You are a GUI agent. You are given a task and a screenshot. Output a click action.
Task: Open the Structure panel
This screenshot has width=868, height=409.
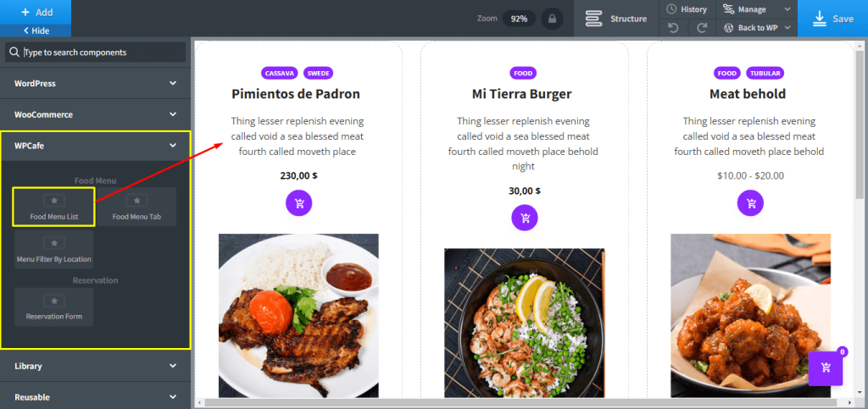(616, 19)
